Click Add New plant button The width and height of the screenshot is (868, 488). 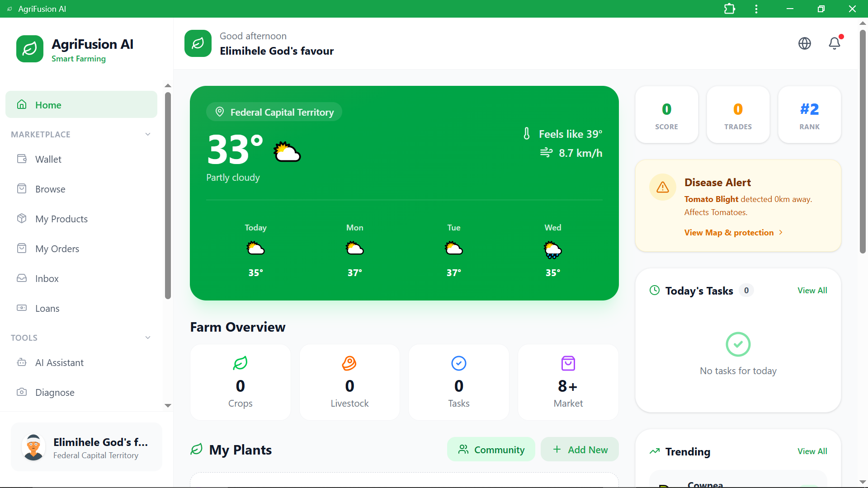pos(580,450)
